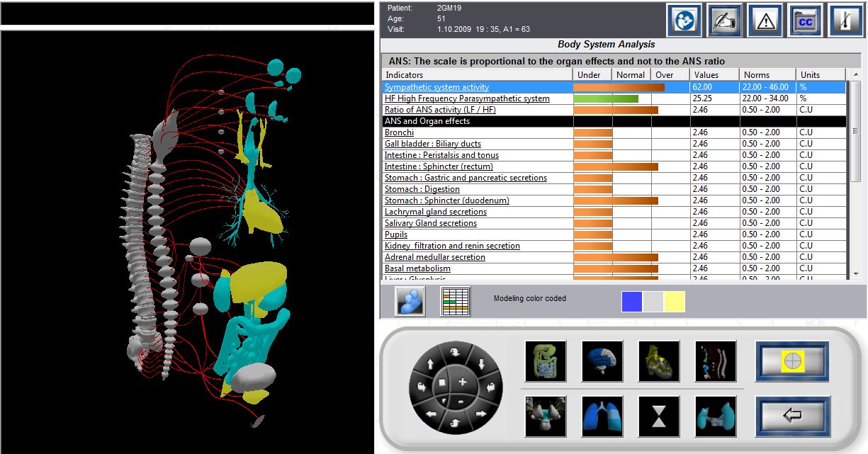
Task: Open the spine and nerves model thumbnail
Action: (716, 361)
